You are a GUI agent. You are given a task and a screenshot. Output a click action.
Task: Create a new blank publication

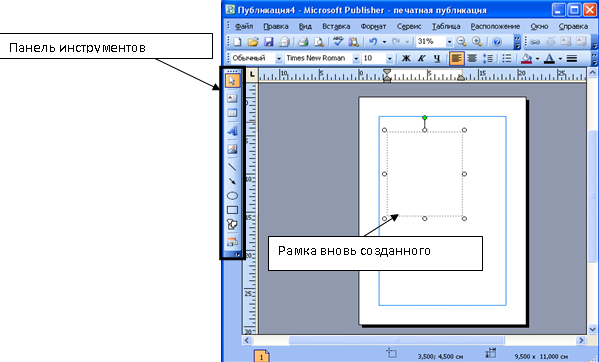237,42
